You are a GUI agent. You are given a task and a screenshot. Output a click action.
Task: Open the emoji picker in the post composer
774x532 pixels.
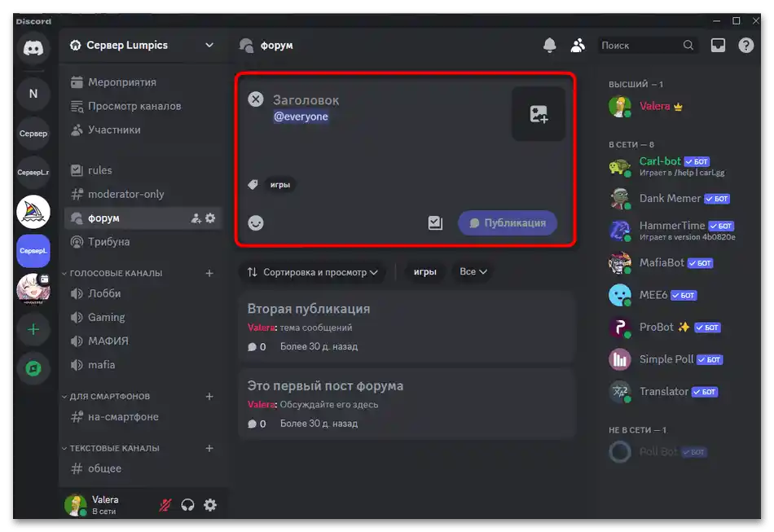pos(256,222)
